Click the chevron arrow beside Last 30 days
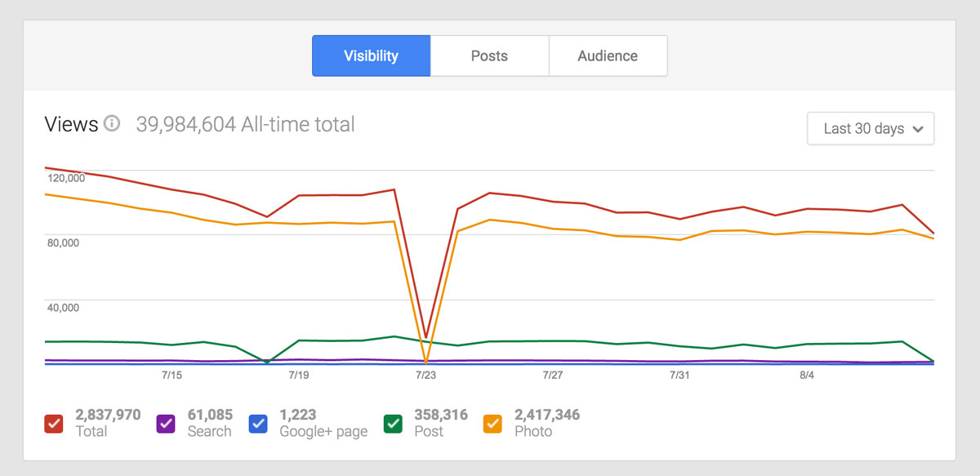980x476 pixels. pyautogui.click(x=918, y=129)
